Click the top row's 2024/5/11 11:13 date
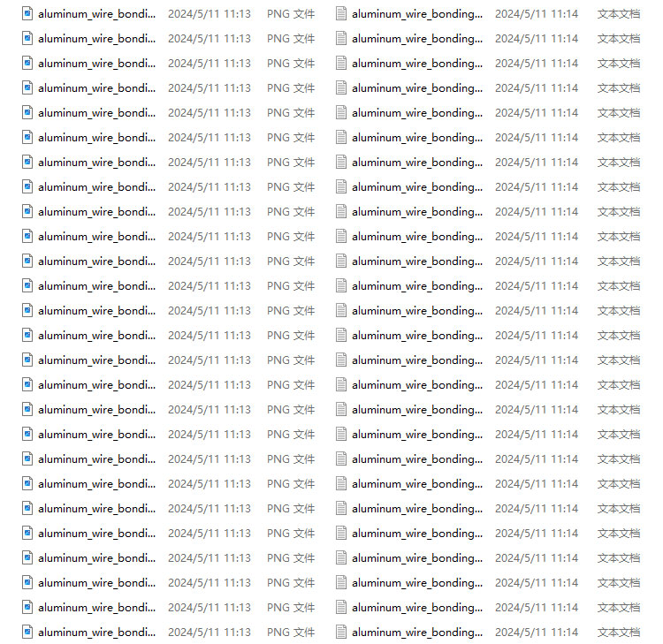Screen dimensions: 663x644 coord(210,14)
